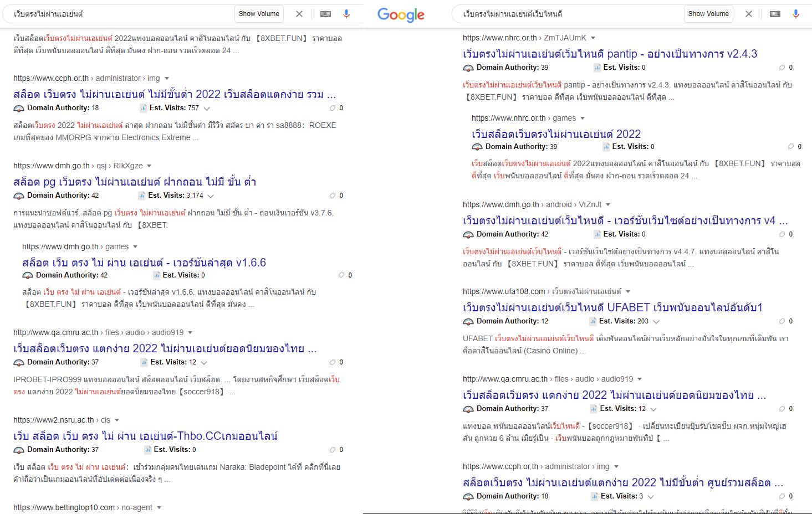The image size is (812, 514).
Task: Click Domain Authority gauge under the v1.6.6 result
Action: point(28,276)
